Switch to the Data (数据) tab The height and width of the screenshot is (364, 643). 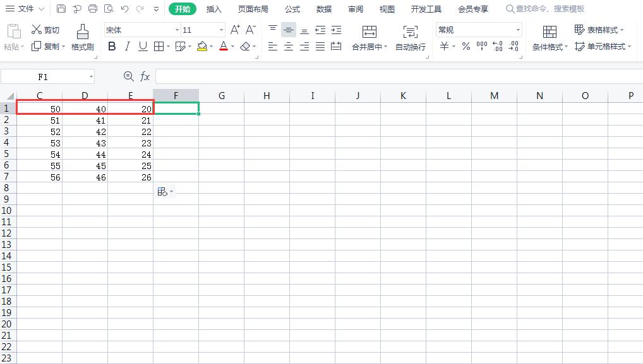324,9
